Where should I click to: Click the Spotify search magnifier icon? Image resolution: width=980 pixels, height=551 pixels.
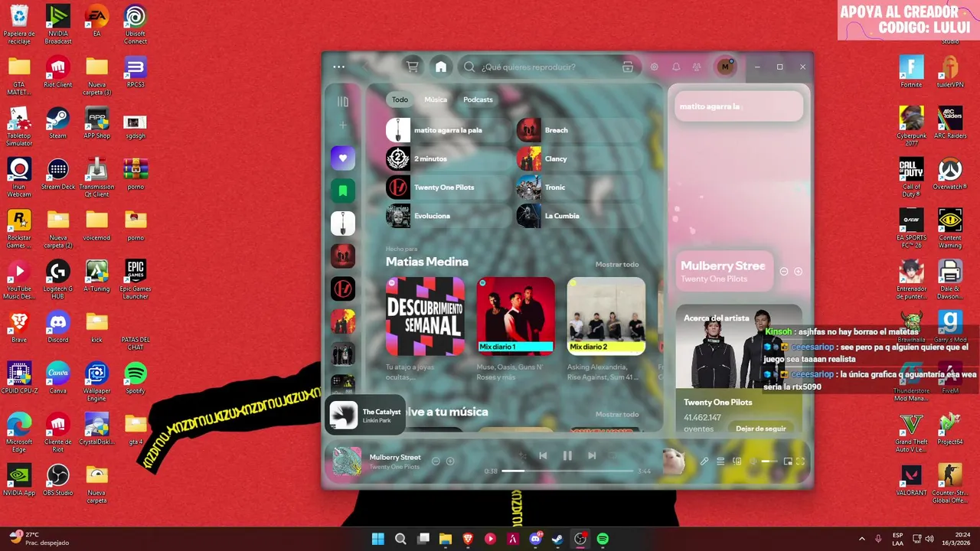pyautogui.click(x=469, y=67)
